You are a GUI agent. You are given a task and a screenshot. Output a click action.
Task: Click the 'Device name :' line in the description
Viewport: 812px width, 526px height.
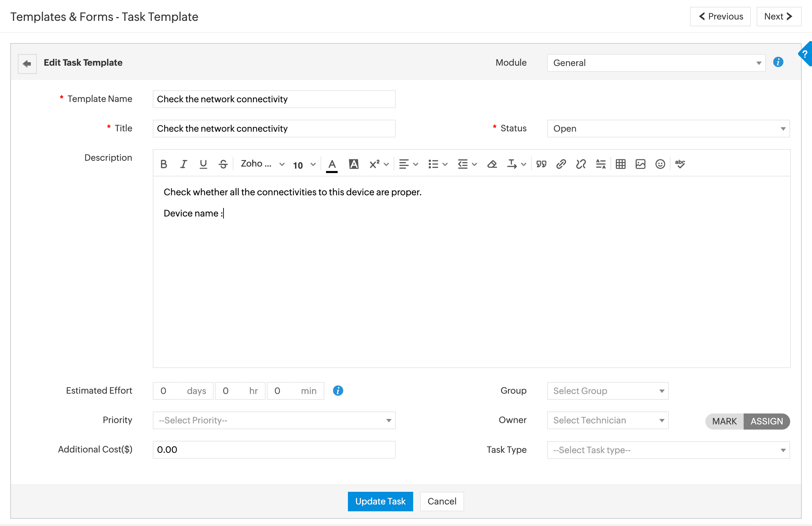[x=193, y=213]
